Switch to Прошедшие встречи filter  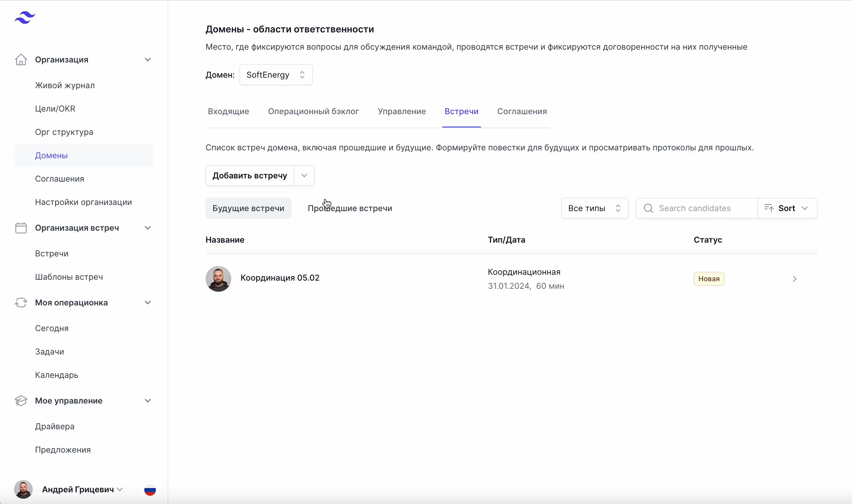(350, 208)
